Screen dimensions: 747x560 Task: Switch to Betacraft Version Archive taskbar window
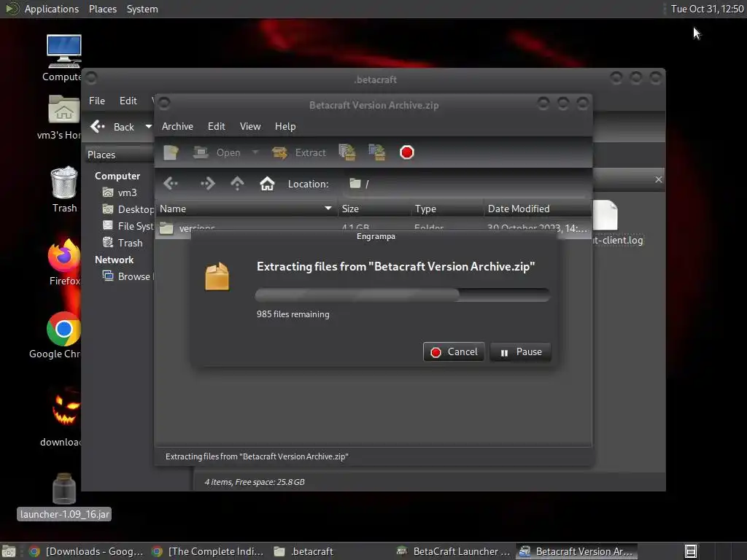pos(576,551)
